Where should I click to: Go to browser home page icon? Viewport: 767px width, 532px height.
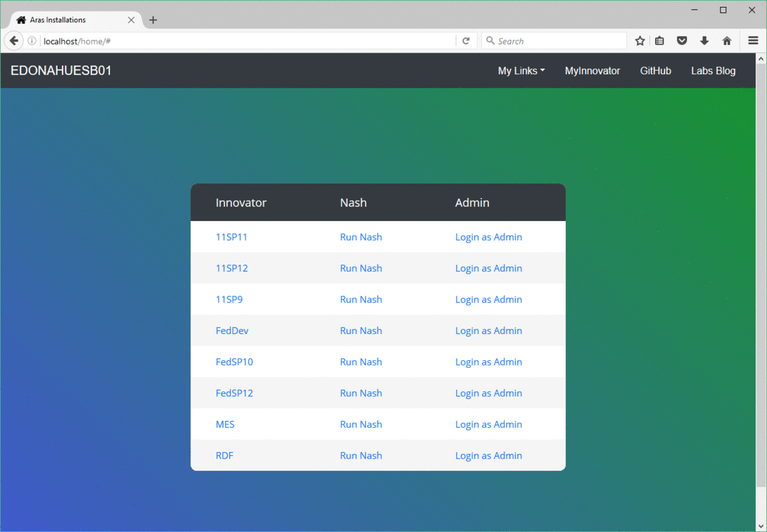click(727, 41)
